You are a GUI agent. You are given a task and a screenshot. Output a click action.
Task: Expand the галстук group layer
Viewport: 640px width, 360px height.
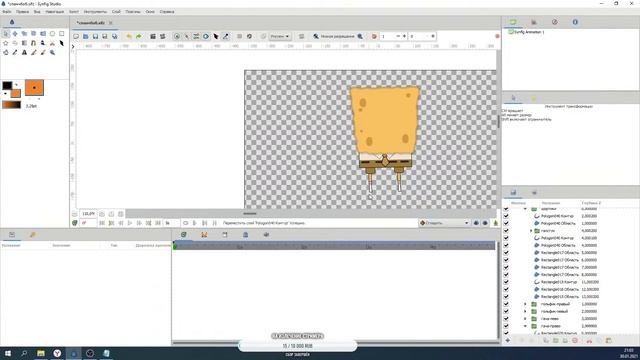click(531, 231)
